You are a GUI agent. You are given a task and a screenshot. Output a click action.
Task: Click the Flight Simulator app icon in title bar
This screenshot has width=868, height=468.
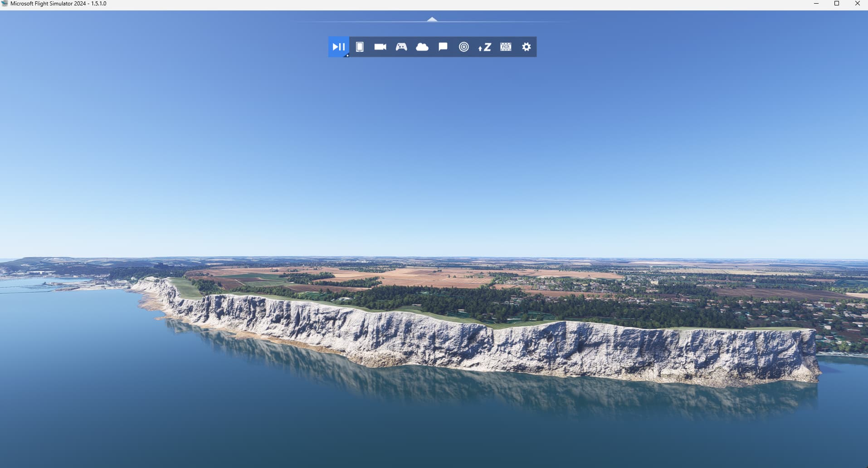point(5,4)
